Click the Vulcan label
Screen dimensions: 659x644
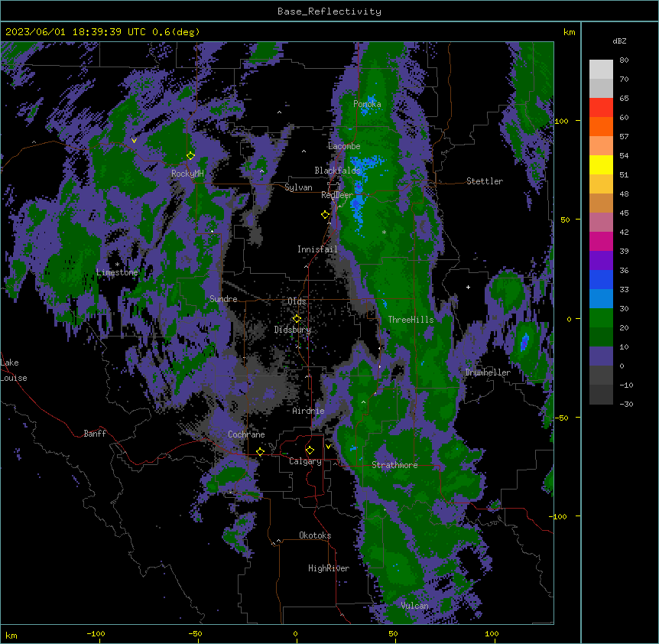click(415, 606)
